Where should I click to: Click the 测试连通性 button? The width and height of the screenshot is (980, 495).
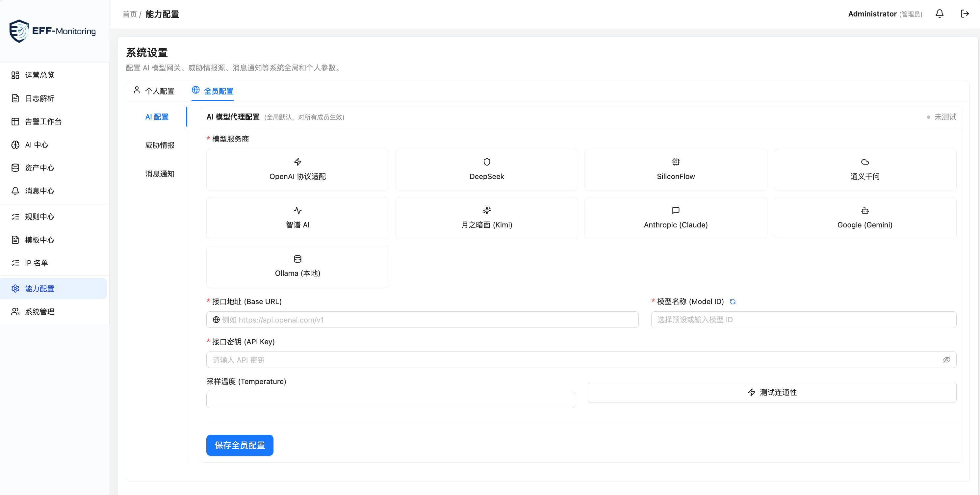click(771, 392)
